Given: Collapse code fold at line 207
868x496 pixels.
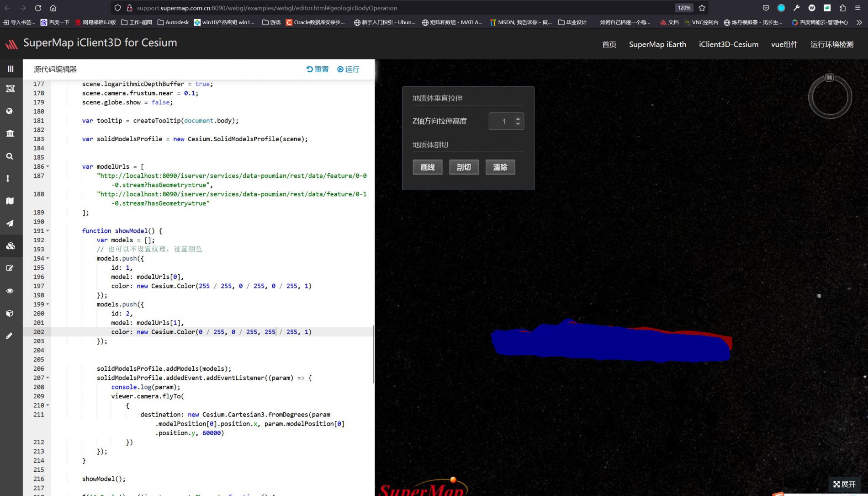Looking at the screenshot, I should click(48, 378).
